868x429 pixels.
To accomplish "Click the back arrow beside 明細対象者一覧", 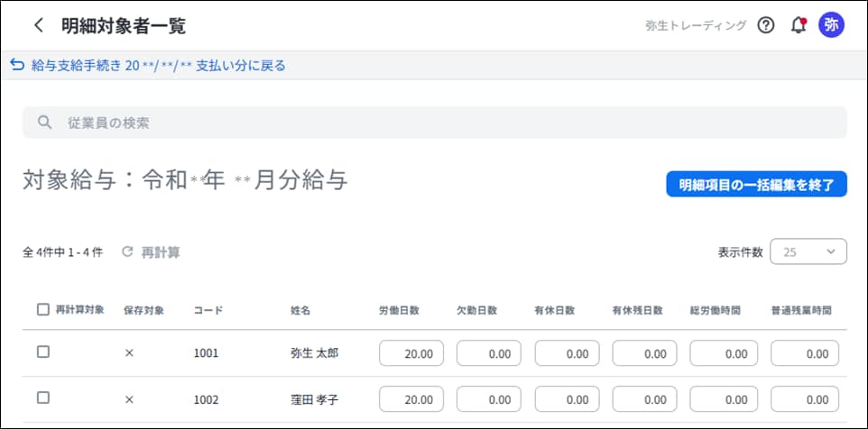I will coord(38,25).
